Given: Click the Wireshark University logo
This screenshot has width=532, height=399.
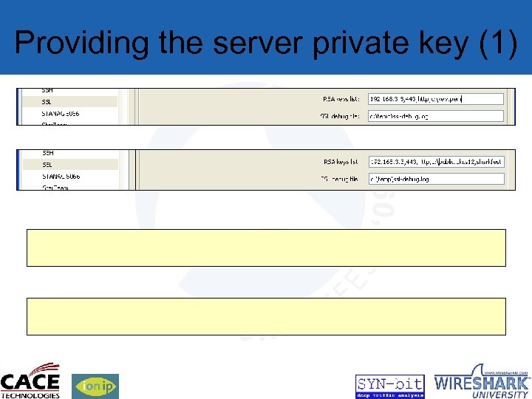Looking at the screenshot, I should (x=482, y=381).
